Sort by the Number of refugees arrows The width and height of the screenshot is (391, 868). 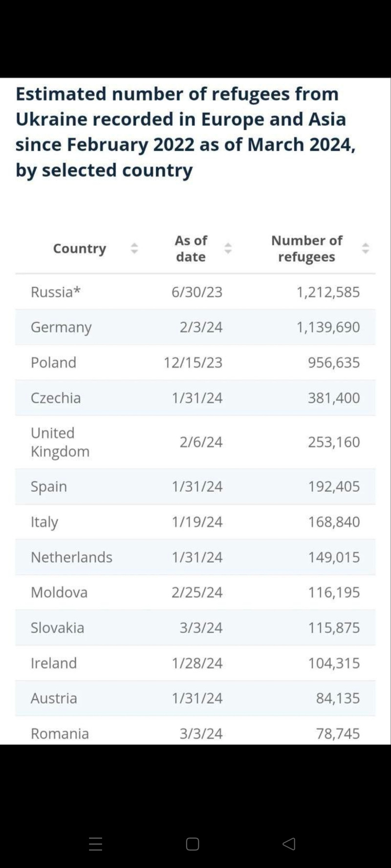(x=365, y=248)
